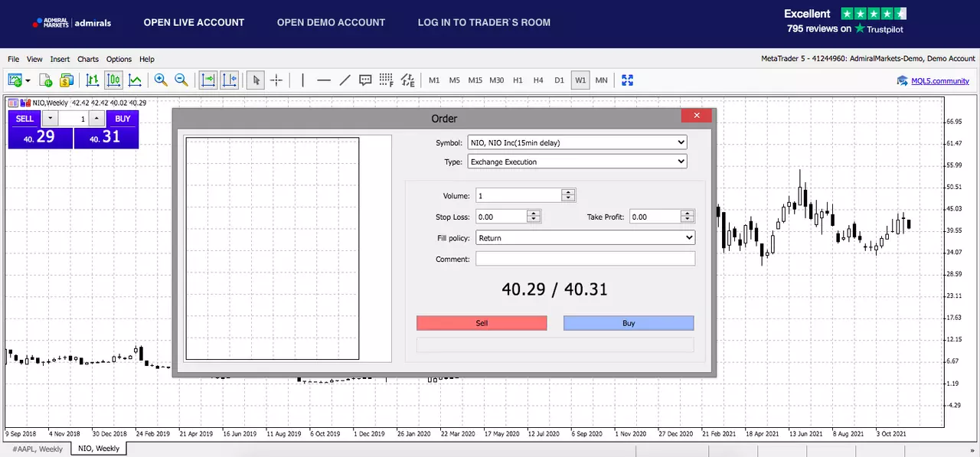Toggle the W1 weekly timeframe
980x457 pixels.
[x=580, y=80]
